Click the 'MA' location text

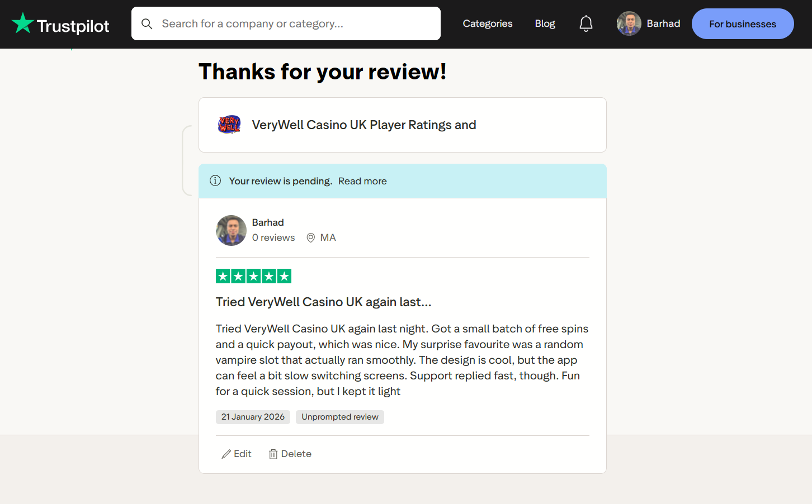point(328,237)
